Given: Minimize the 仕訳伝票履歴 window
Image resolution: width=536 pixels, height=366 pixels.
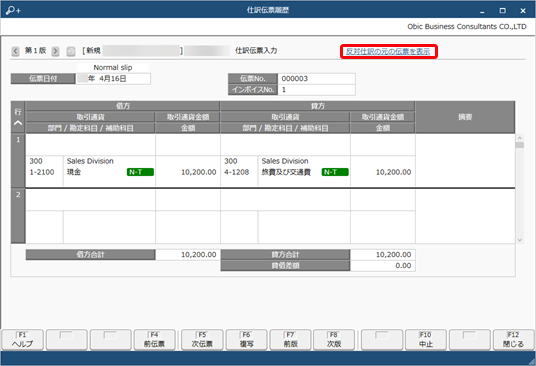Looking at the screenshot, I should tap(482, 11).
